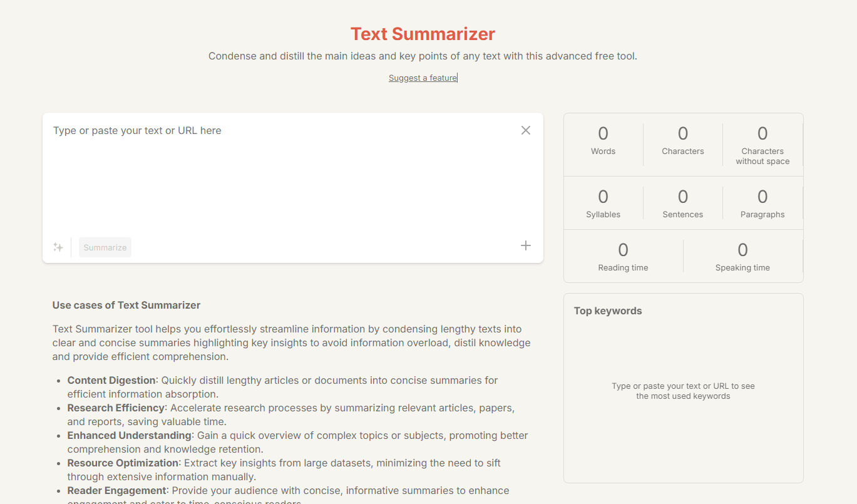
Task: Click the plus icon in the text box
Action: tap(526, 245)
